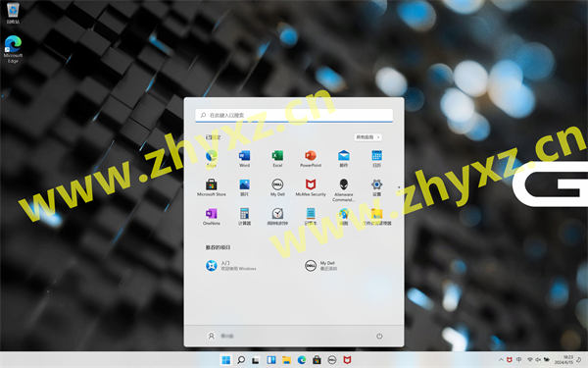This screenshot has height=368, width=588.
Task: Open My Dell in pinned apps
Action: [277, 187]
